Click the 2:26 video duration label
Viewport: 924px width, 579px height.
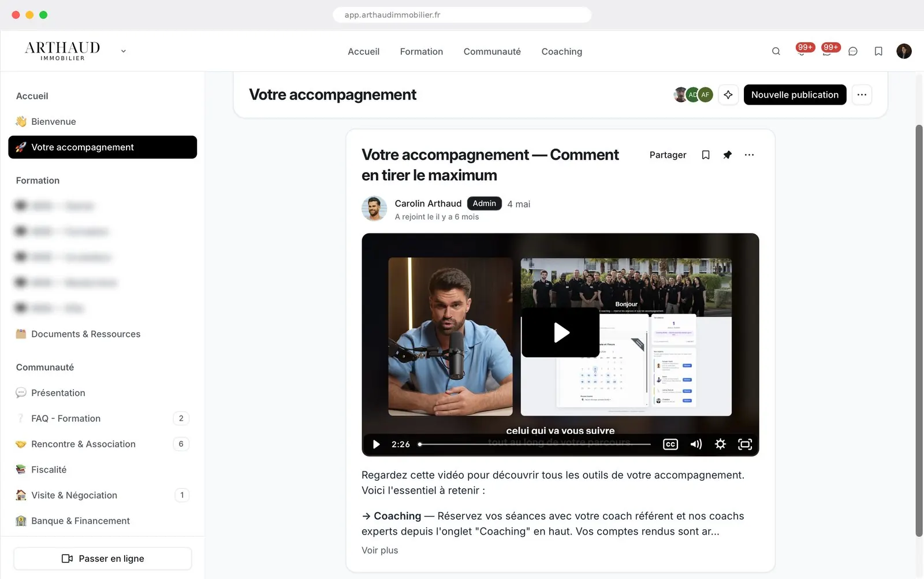pyautogui.click(x=400, y=444)
